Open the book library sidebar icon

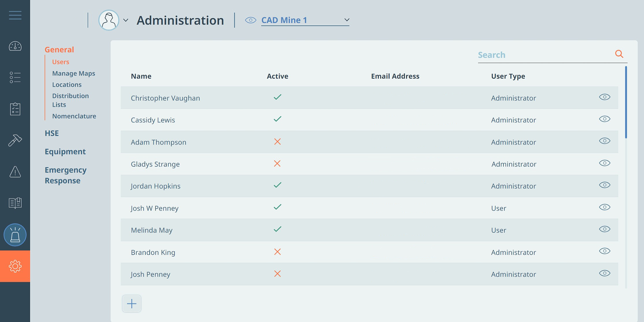click(x=15, y=203)
